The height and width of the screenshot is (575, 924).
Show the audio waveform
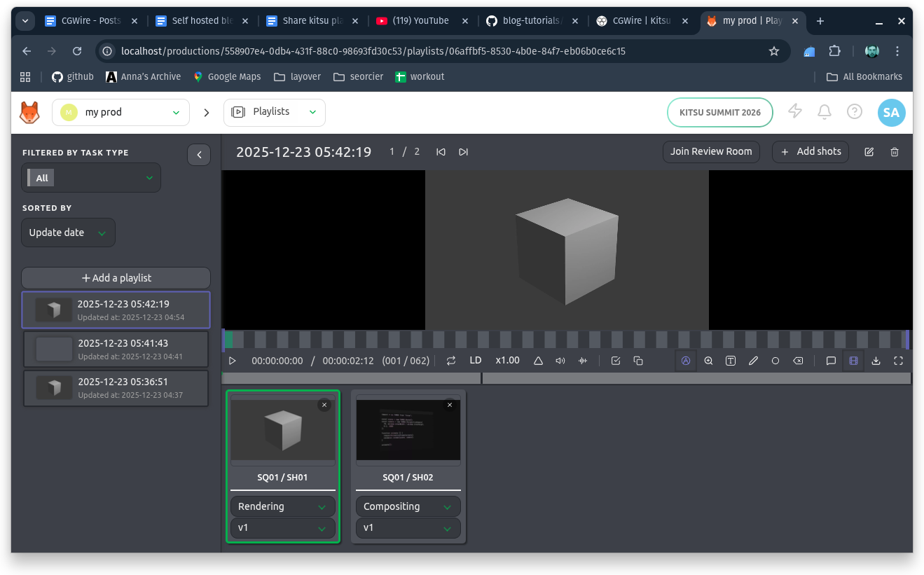click(x=583, y=361)
